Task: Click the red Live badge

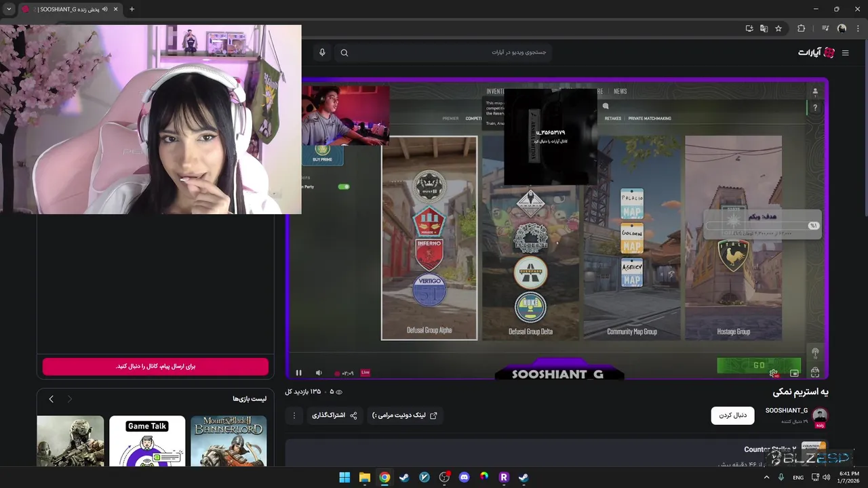Action: (366, 373)
